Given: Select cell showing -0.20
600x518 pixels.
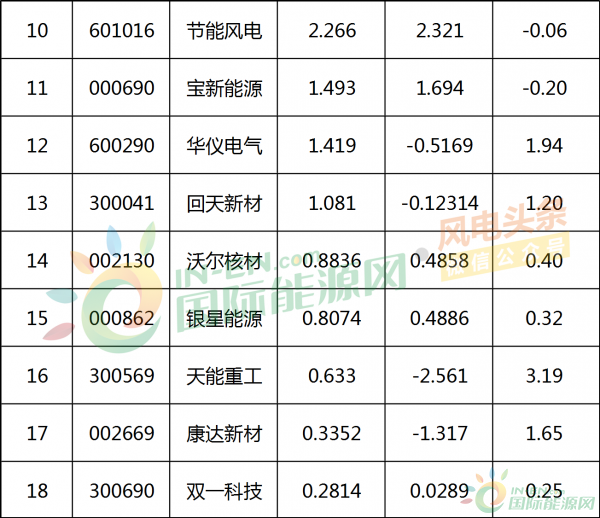Looking at the screenshot, I should (546, 88).
